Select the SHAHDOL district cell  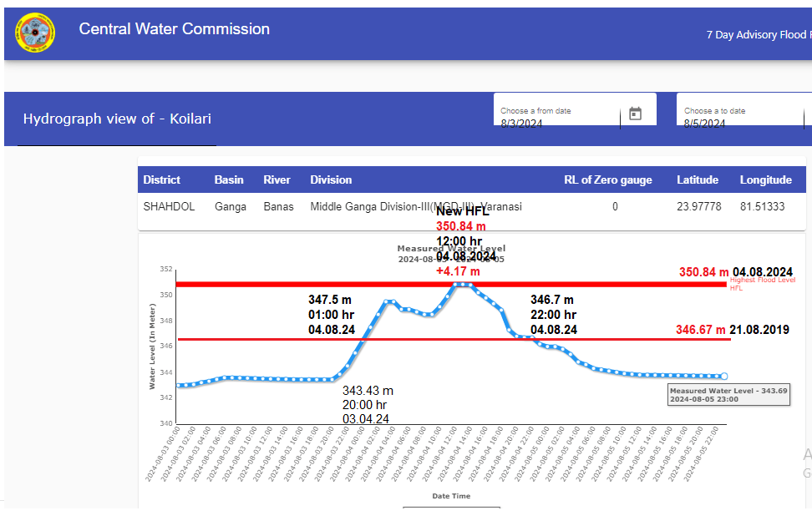tap(169, 206)
